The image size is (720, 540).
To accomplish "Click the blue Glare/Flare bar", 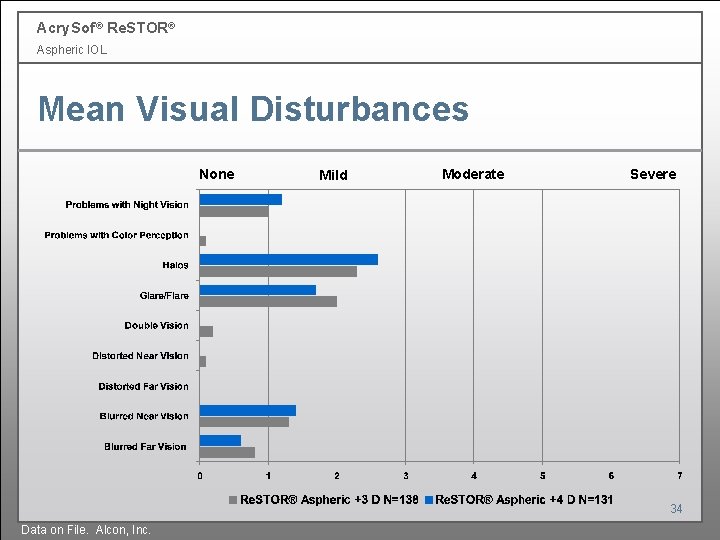I will [258, 290].
